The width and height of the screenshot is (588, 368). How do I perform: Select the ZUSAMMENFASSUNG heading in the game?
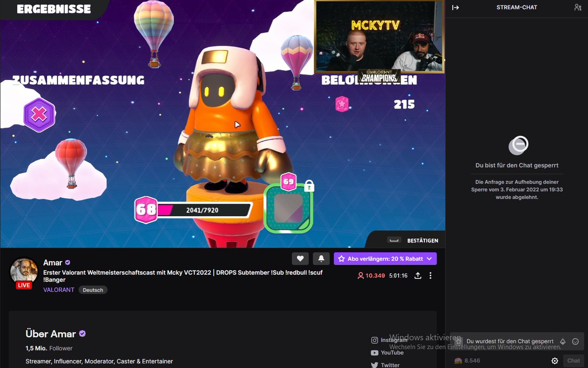tap(78, 80)
